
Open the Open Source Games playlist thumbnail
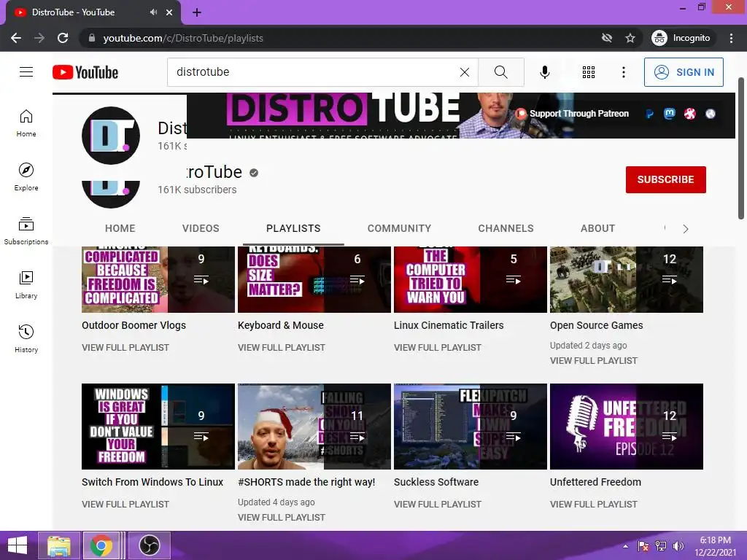627,279
